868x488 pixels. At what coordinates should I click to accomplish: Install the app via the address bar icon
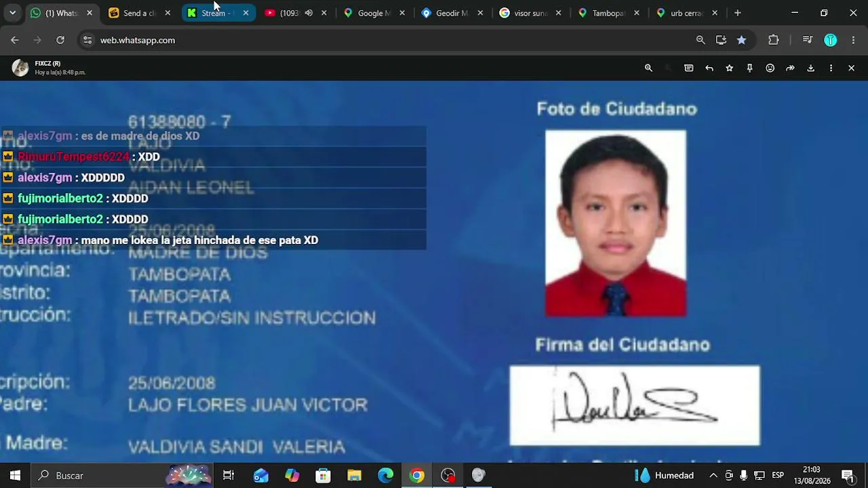pyautogui.click(x=721, y=40)
